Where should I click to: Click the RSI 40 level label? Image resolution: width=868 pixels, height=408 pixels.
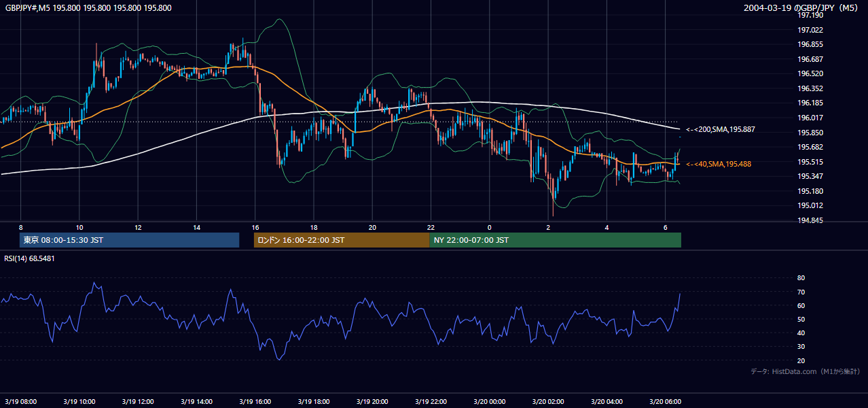click(801, 333)
